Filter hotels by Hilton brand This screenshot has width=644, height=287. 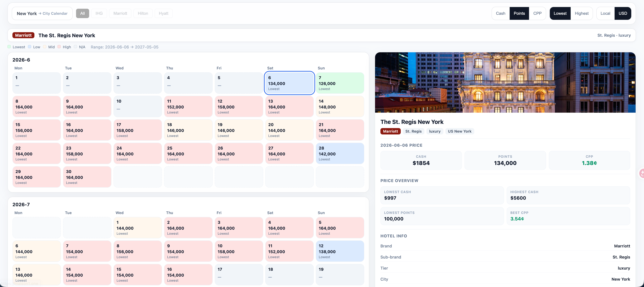coord(143,13)
